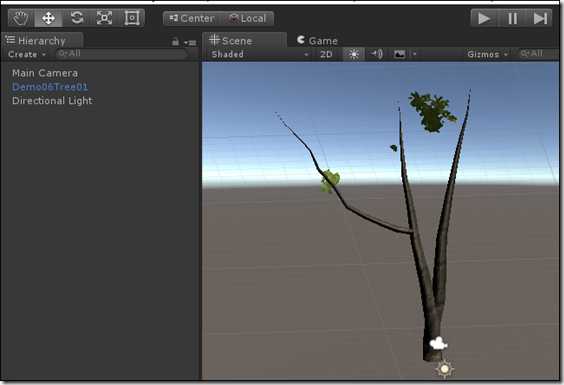
Task: Switch to the Game tab
Action: pyautogui.click(x=317, y=41)
